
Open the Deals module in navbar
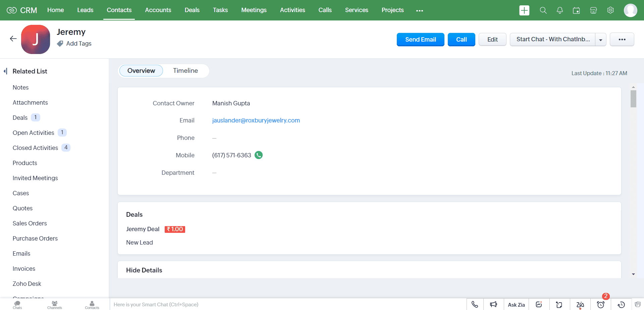point(192,10)
